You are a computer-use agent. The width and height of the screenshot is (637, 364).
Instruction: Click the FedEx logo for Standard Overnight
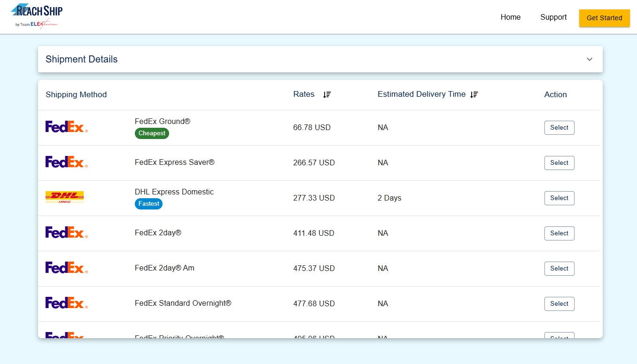67,303
